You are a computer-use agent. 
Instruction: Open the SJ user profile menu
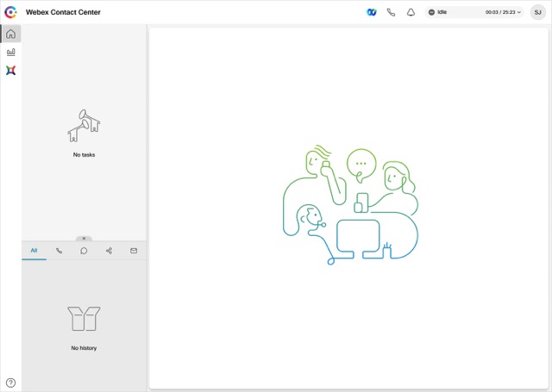point(537,12)
